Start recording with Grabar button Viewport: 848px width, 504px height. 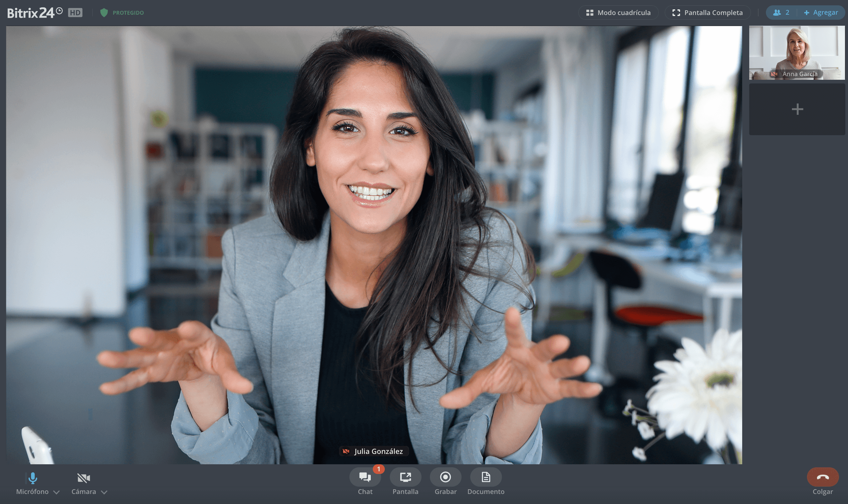click(x=446, y=477)
